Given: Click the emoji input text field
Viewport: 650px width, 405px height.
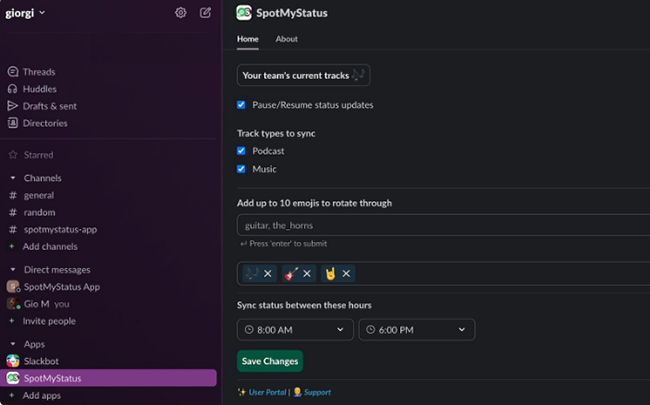Looking at the screenshot, I should [440, 225].
